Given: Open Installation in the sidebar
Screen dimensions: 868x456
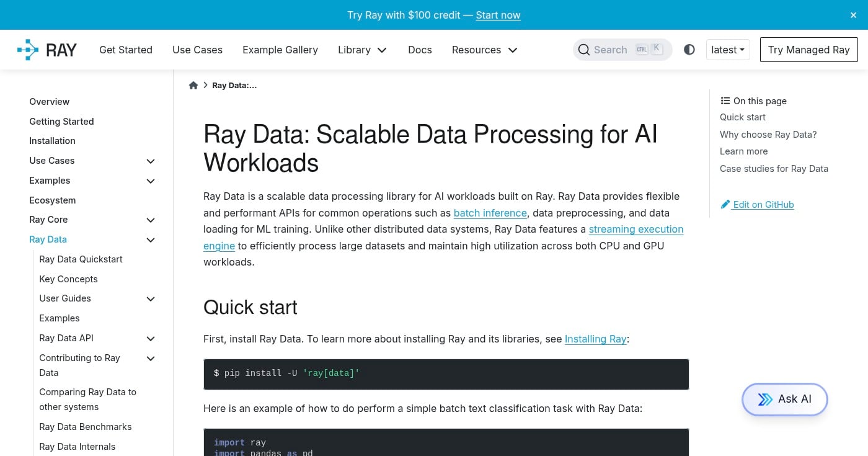Looking at the screenshot, I should click(x=52, y=141).
